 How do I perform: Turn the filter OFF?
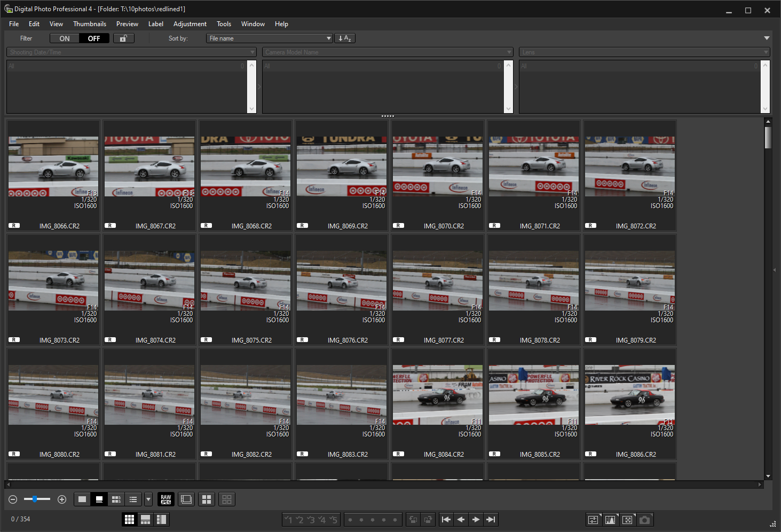94,38
